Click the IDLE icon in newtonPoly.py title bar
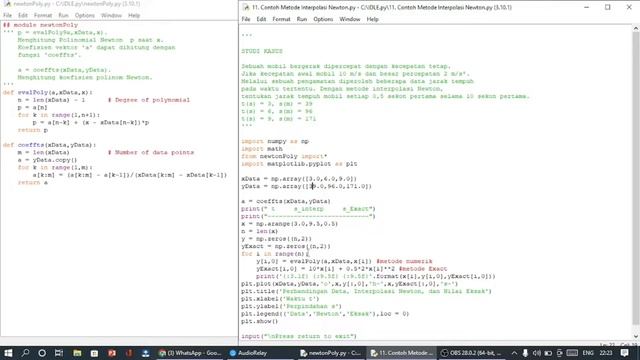Viewport: 640px width, 360px height. [x=7, y=4]
